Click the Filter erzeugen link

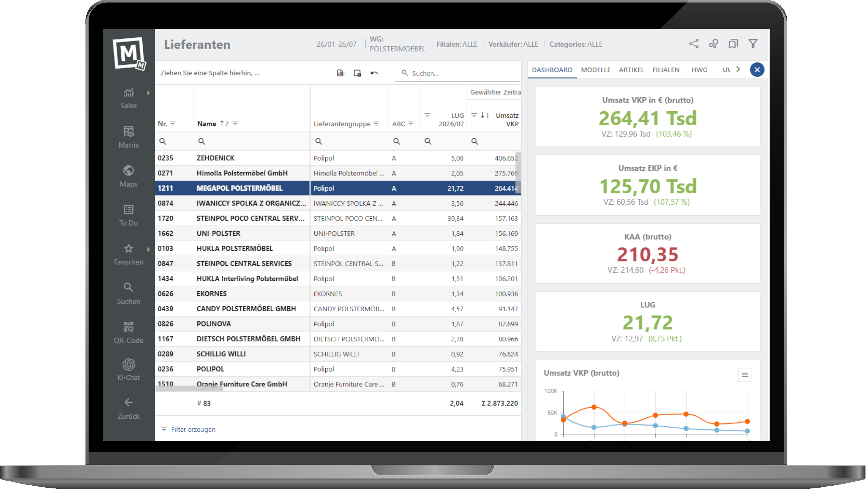coord(188,429)
